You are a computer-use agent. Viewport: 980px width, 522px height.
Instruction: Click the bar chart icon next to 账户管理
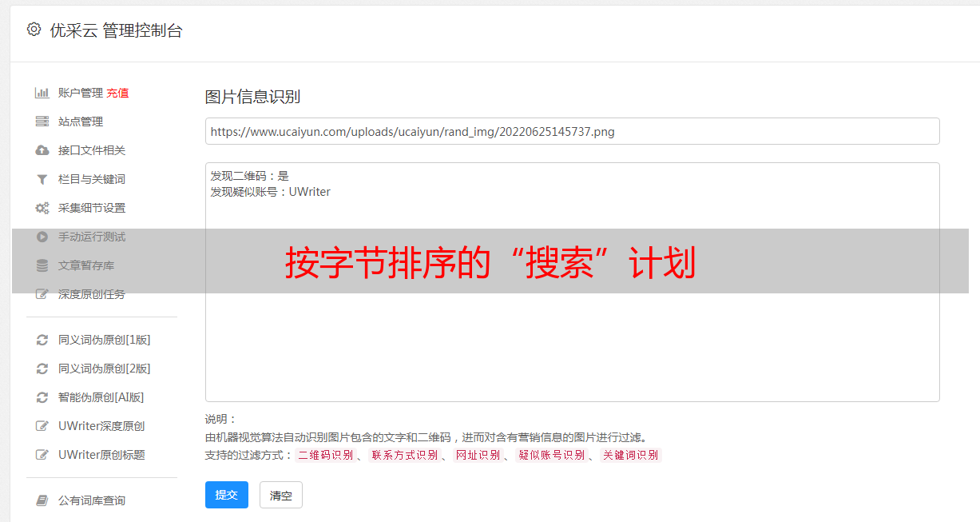(x=42, y=93)
